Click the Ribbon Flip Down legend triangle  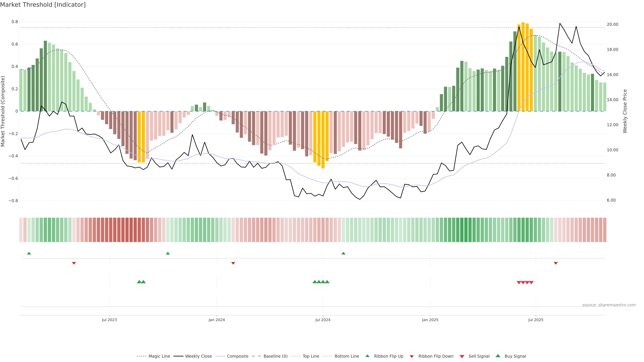412,356
